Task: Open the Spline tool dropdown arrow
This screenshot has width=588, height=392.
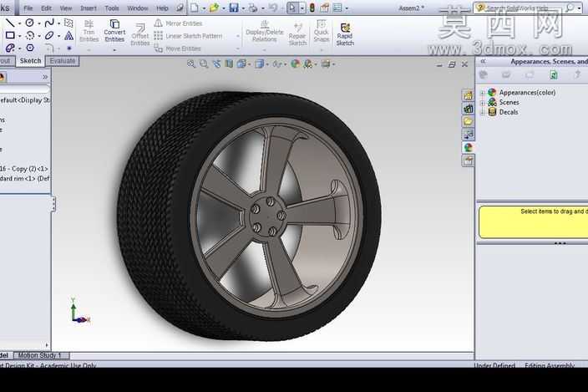Action: tap(58, 23)
